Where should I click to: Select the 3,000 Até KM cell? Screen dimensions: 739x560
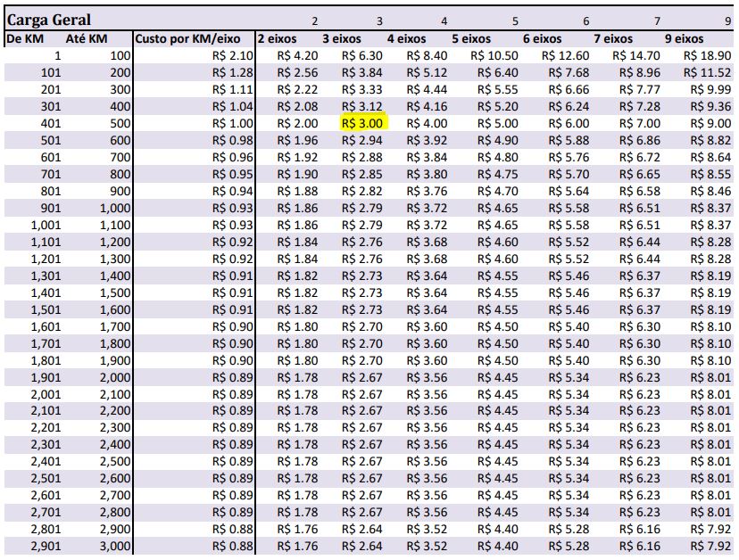pyautogui.click(x=116, y=546)
